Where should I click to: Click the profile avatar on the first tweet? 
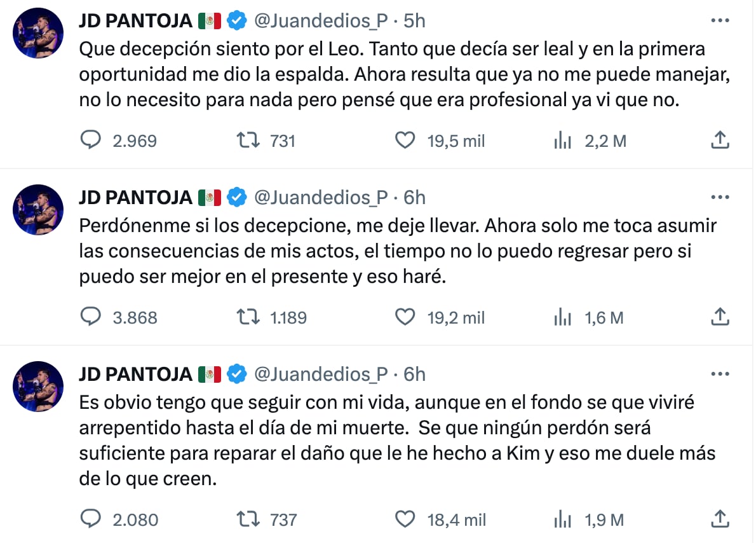point(39,34)
